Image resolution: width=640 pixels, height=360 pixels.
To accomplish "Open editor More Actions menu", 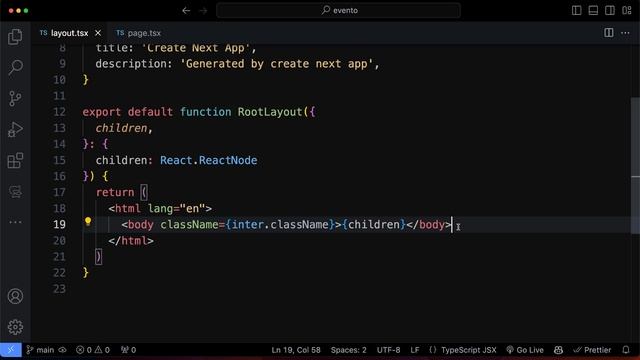I will [625, 33].
